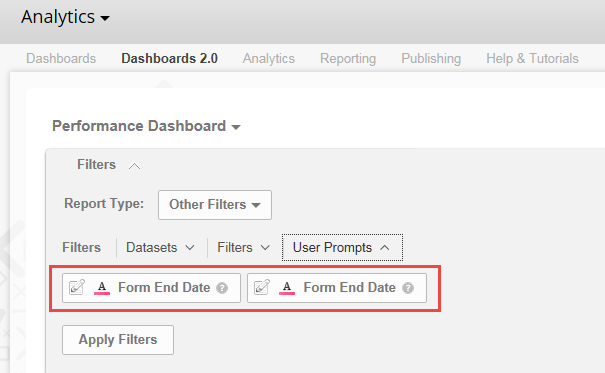Open the Publishing tab
605x373 pixels.
pyautogui.click(x=431, y=59)
